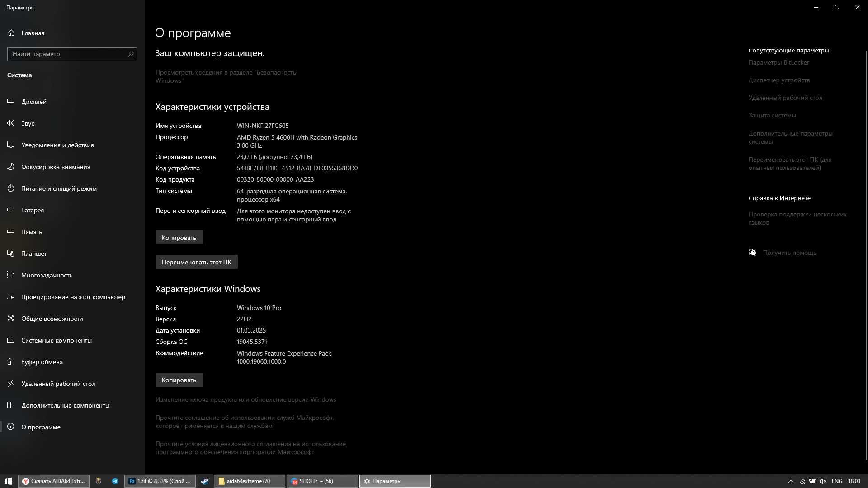Select О программе sidebar item

click(72, 427)
